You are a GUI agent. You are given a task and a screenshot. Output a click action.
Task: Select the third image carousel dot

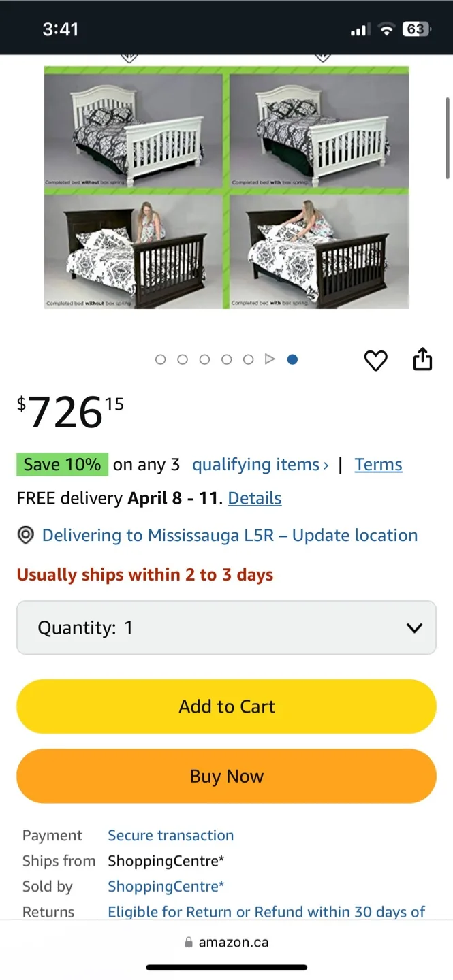[x=204, y=359]
